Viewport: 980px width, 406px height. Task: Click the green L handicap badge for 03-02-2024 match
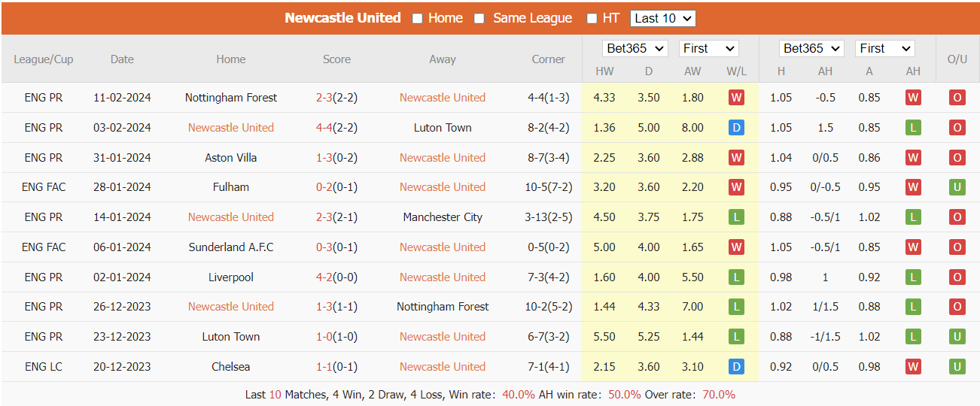click(x=913, y=128)
